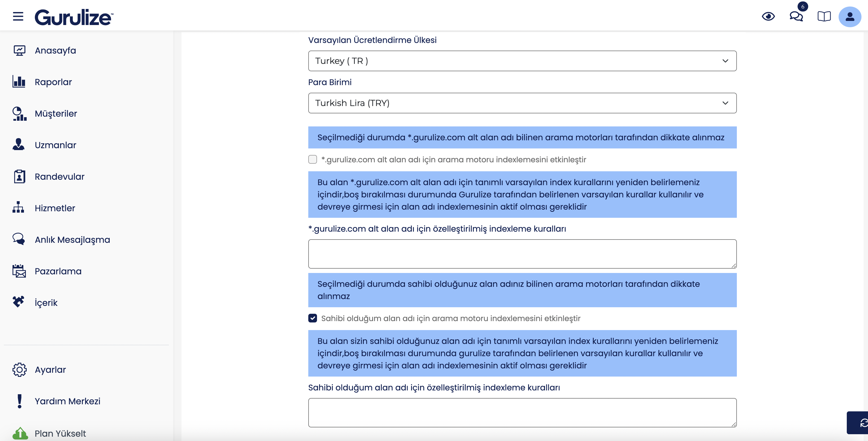868x441 pixels.
Task: Open the hamburger menu icon
Action: click(18, 16)
